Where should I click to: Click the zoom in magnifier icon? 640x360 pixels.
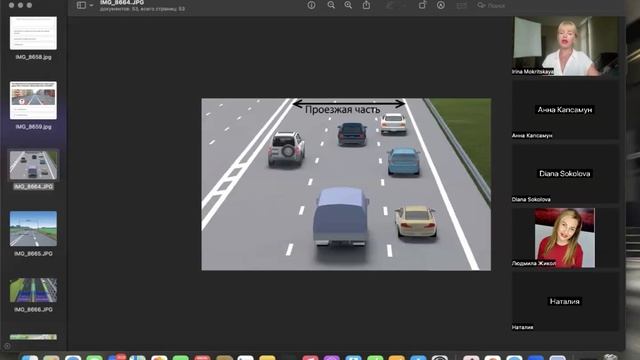pyautogui.click(x=348, y=5)
